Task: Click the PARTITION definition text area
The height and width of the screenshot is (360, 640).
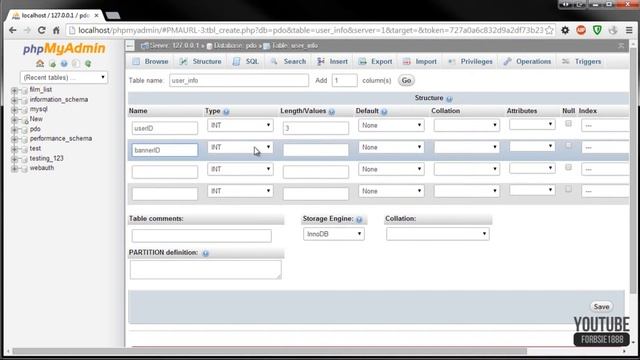Action: point(206,270)
